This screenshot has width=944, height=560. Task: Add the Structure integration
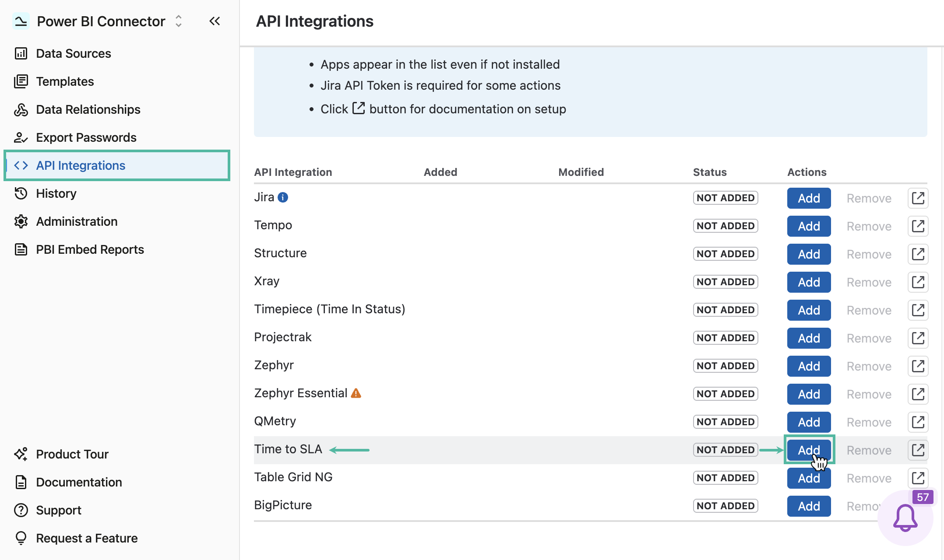pyautogui.click(x=809, y=254)
